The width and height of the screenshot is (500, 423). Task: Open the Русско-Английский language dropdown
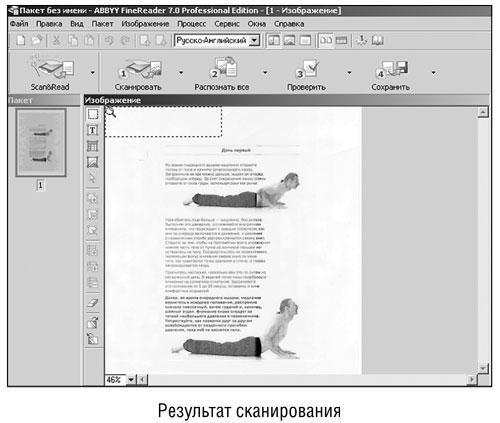(254, 41)
